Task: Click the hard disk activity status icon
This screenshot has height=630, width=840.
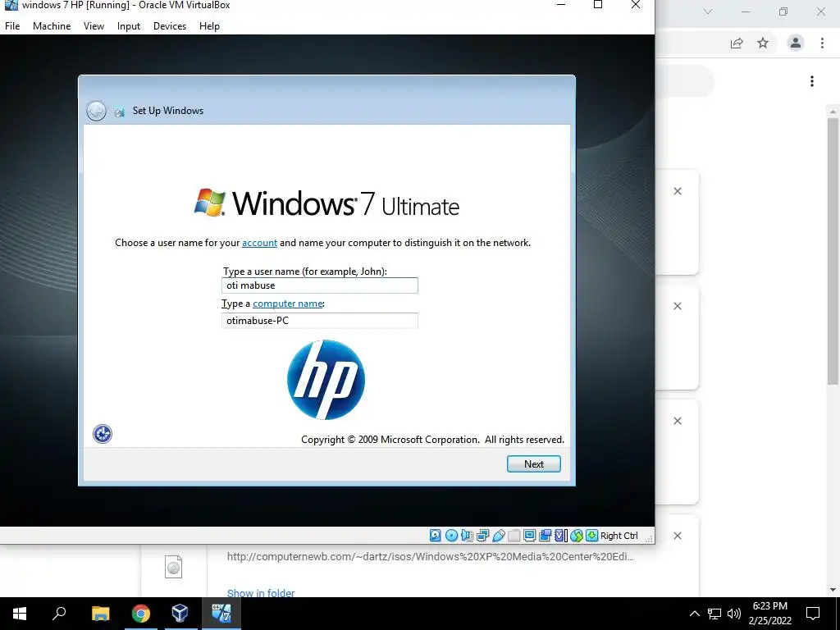Action: tap(436, 535)
